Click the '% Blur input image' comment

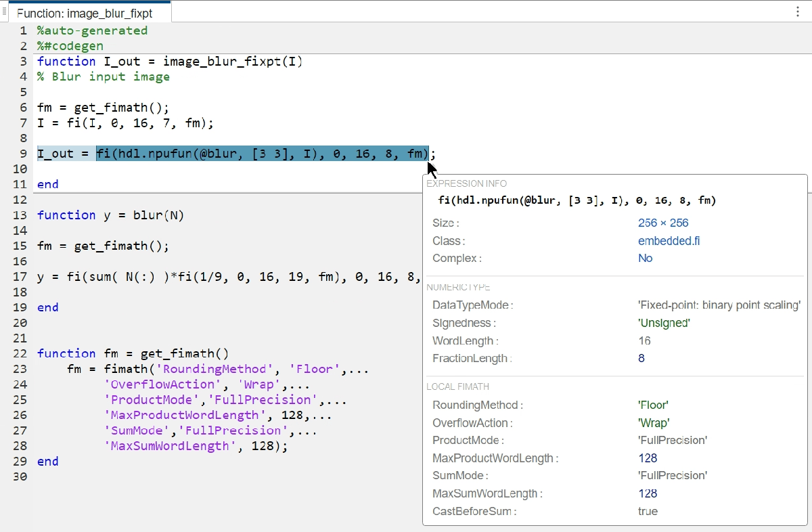[104, 76]
